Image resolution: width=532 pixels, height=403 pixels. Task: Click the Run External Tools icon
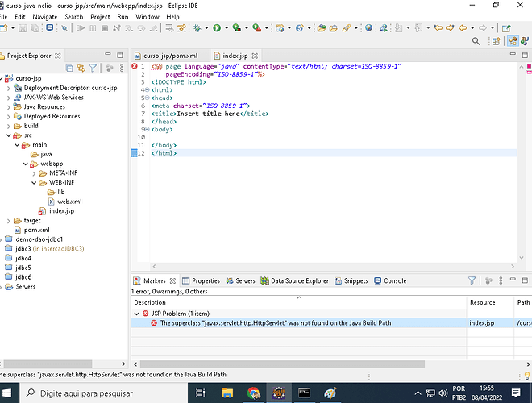257,28
